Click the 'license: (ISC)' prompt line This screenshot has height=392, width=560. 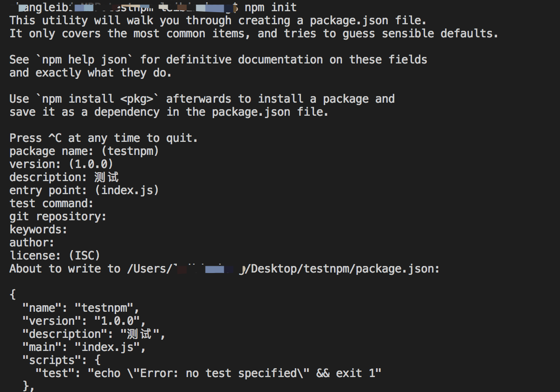[x=55, y=256]
